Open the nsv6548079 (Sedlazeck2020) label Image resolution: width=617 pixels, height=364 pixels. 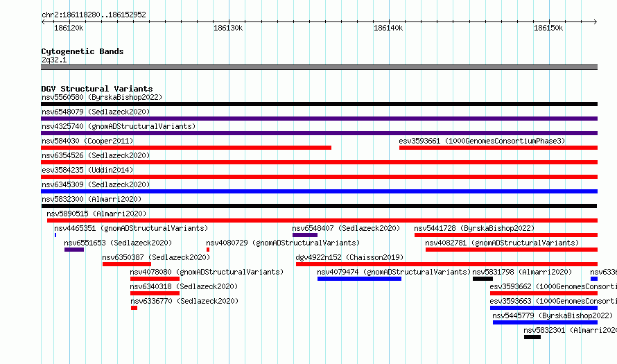[x=96, y=112]
